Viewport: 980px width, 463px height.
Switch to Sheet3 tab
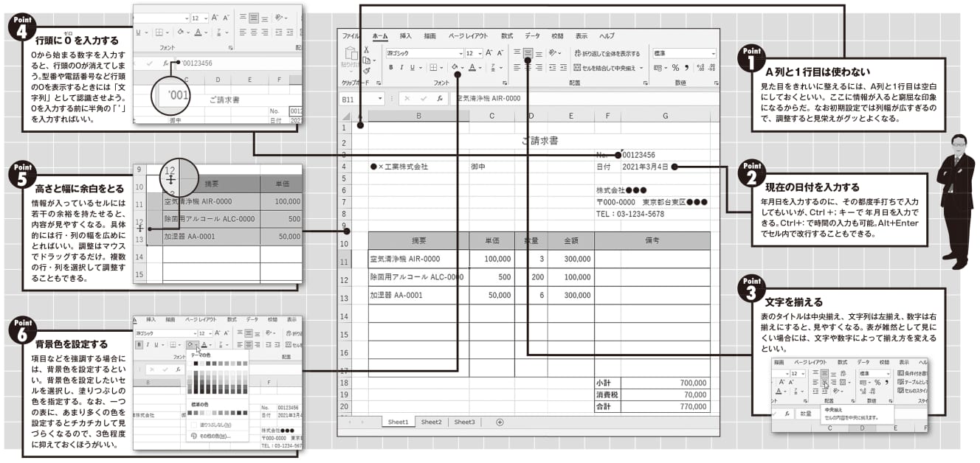point(464,422)
